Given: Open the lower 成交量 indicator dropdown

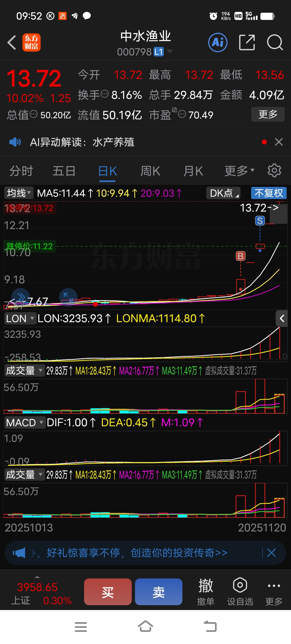Looking at the screenshot, I should pyautogui.click(x=24, y=475).
